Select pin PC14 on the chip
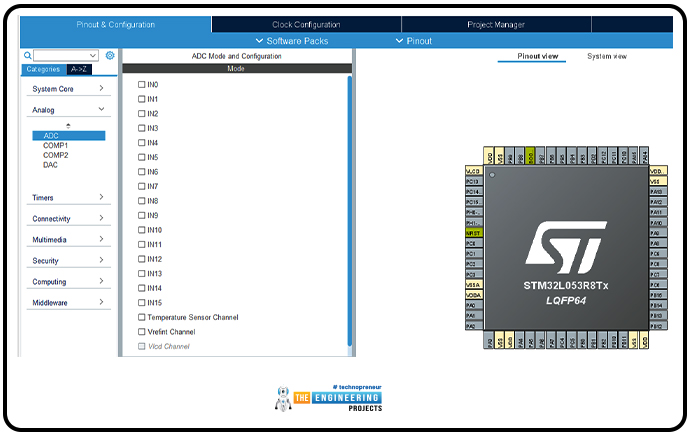 [474, 192]
